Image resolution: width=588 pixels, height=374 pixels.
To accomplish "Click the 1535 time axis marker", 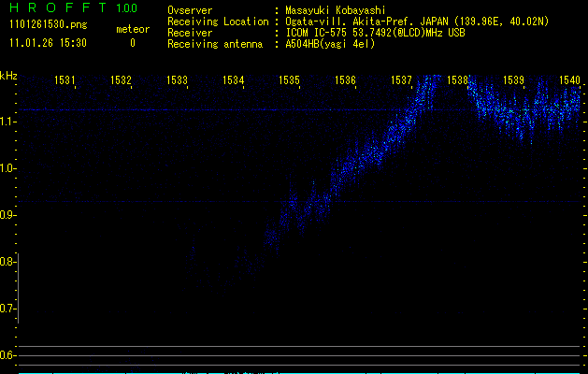I will [289, 79].
